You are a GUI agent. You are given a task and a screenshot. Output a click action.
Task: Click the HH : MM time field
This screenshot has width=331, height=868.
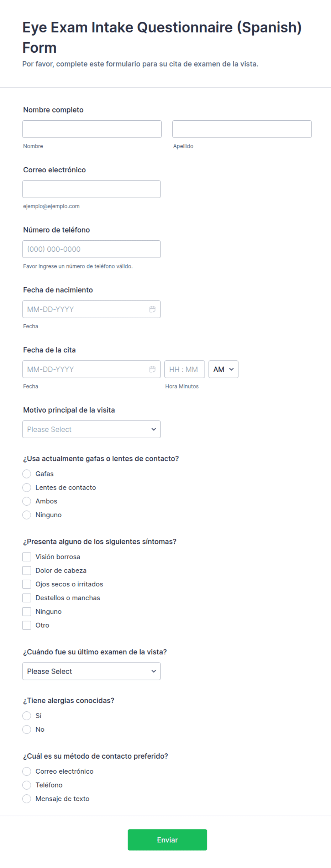184,369
